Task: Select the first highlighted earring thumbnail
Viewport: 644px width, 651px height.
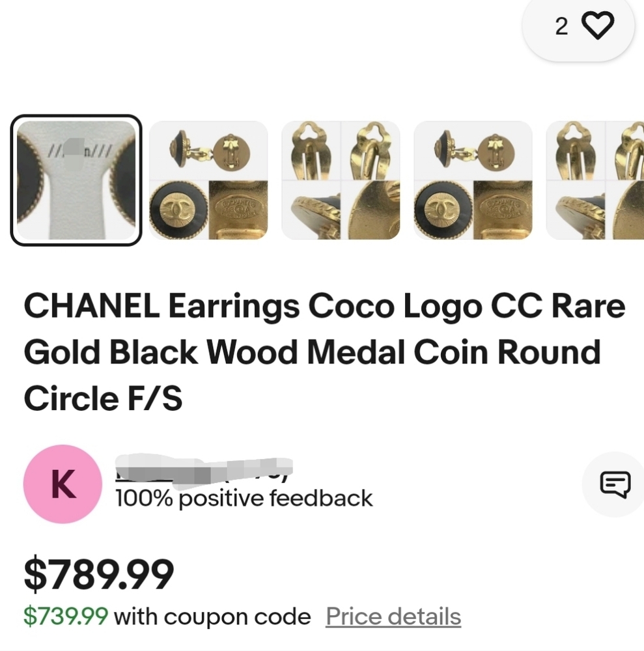Action: (76, 178)
